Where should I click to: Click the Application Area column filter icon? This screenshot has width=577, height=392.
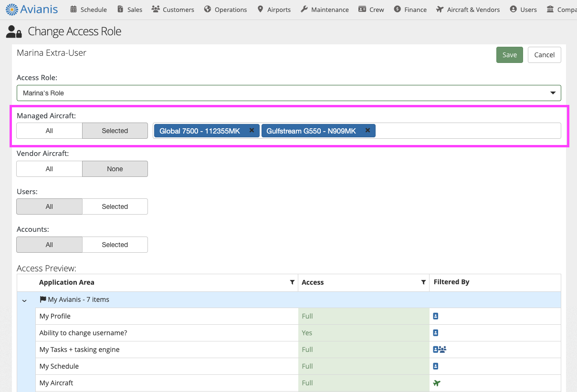pyautogui.click(x=292, y=282)
